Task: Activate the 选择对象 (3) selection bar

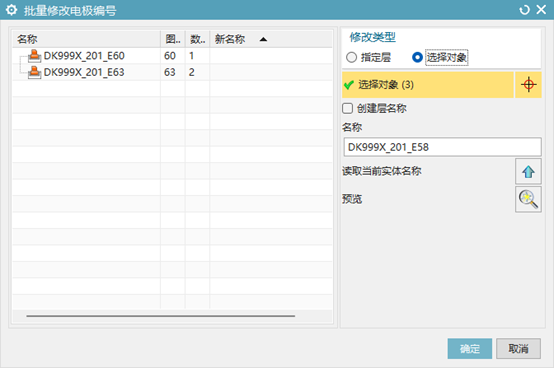Action: click(428, 85)
